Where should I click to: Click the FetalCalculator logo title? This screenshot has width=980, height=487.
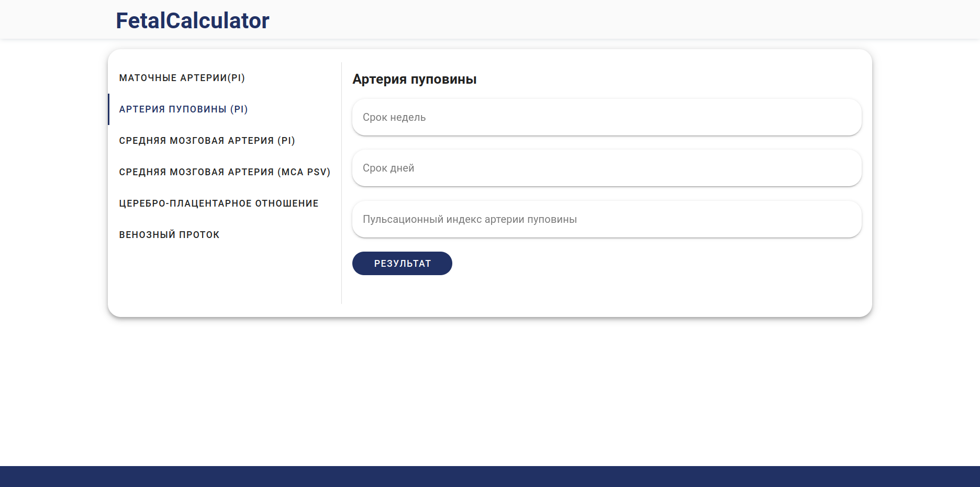click(192, 20)
